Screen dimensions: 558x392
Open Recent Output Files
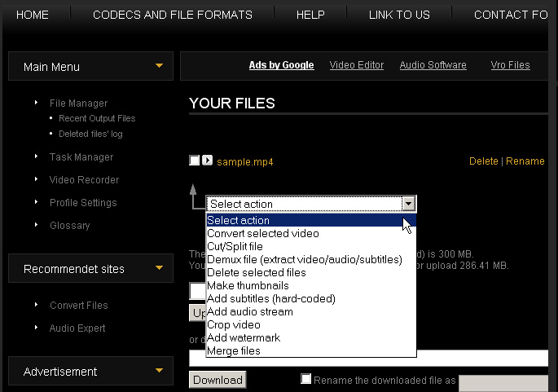(97, 118)
